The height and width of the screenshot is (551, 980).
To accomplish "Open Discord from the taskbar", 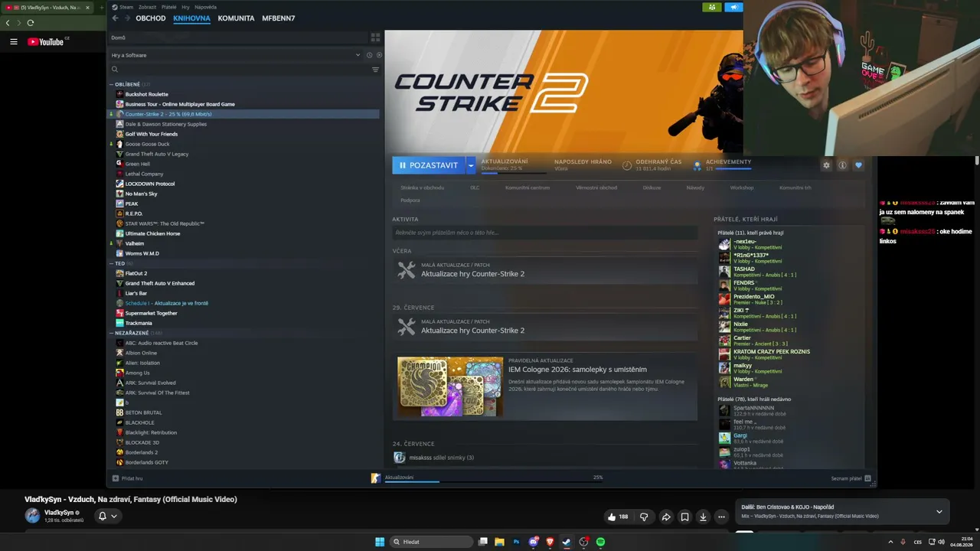I will (x=534, y=542).
